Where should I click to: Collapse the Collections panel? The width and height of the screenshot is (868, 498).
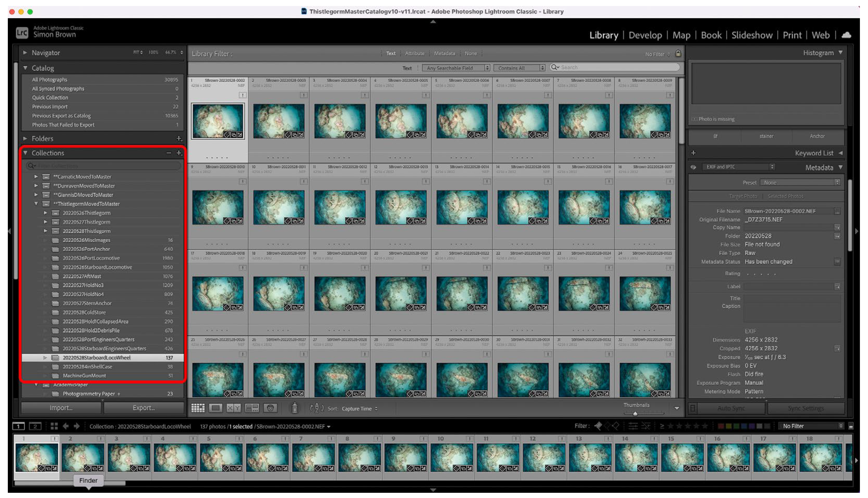(25, 153)
